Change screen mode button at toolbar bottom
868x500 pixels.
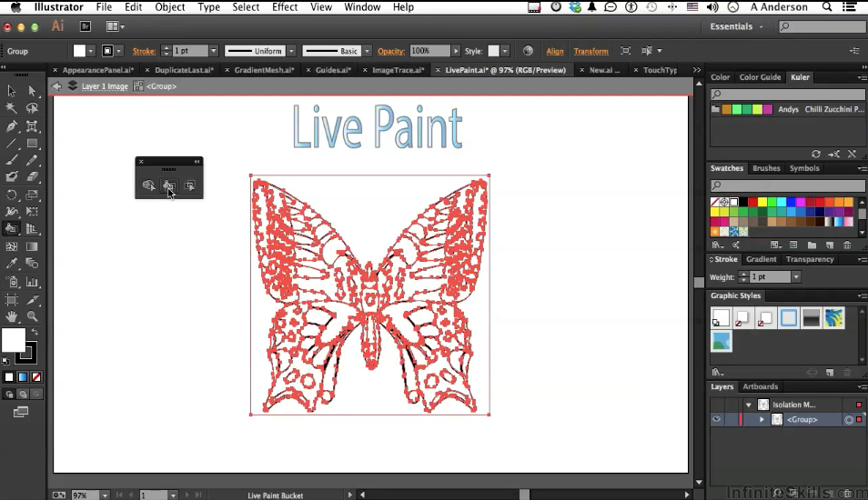(21, 412)
